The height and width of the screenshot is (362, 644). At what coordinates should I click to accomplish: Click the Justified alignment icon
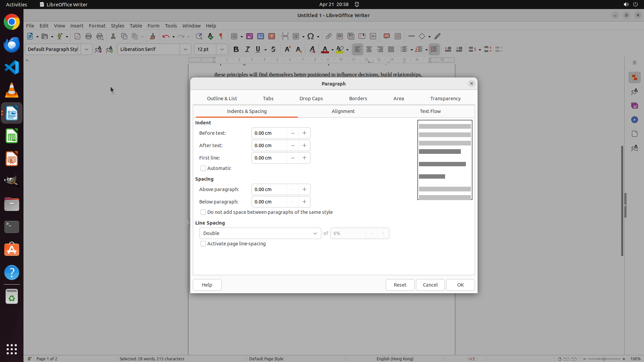(x=391, y=49)
